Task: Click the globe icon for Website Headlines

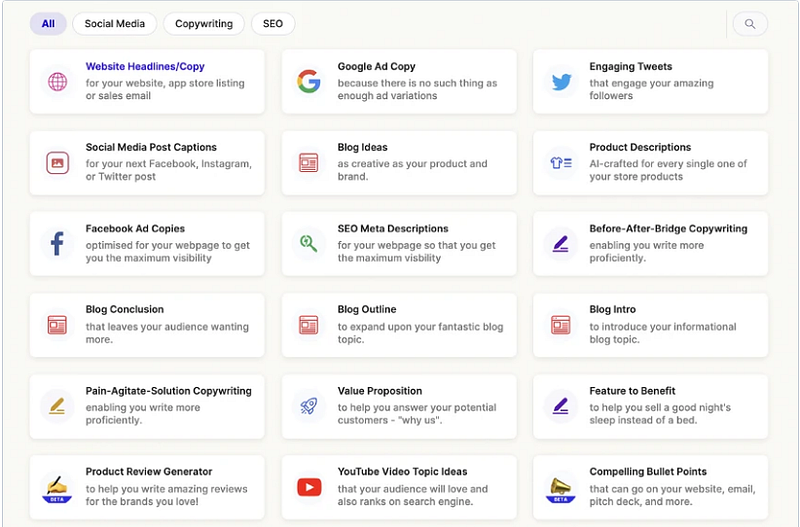Action: (57, 82)
